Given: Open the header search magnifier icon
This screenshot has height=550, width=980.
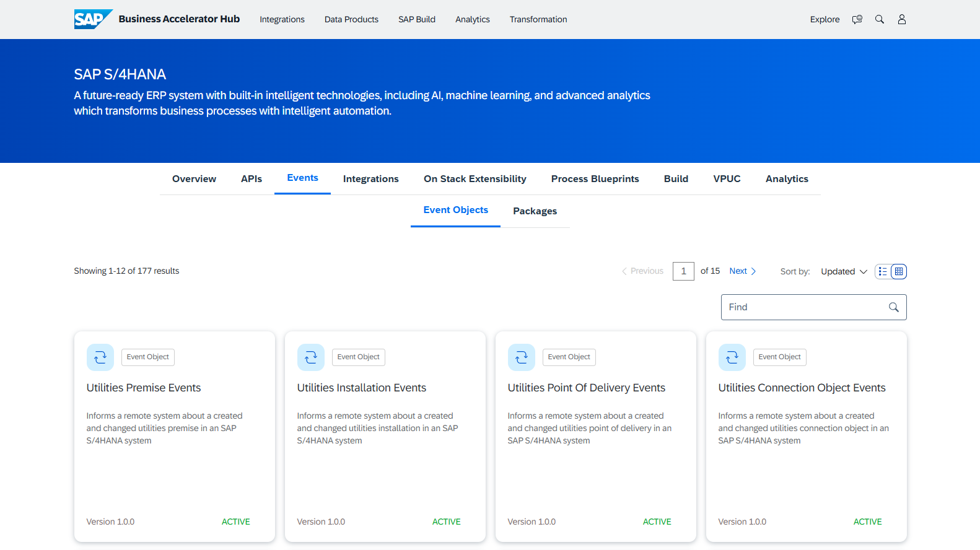Looking at the screenshot, I should coord(880,19).
